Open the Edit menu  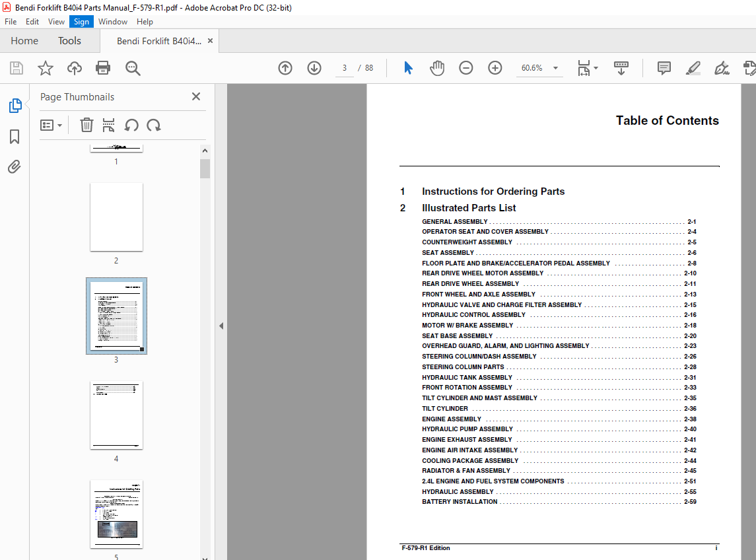pos(32,22)
